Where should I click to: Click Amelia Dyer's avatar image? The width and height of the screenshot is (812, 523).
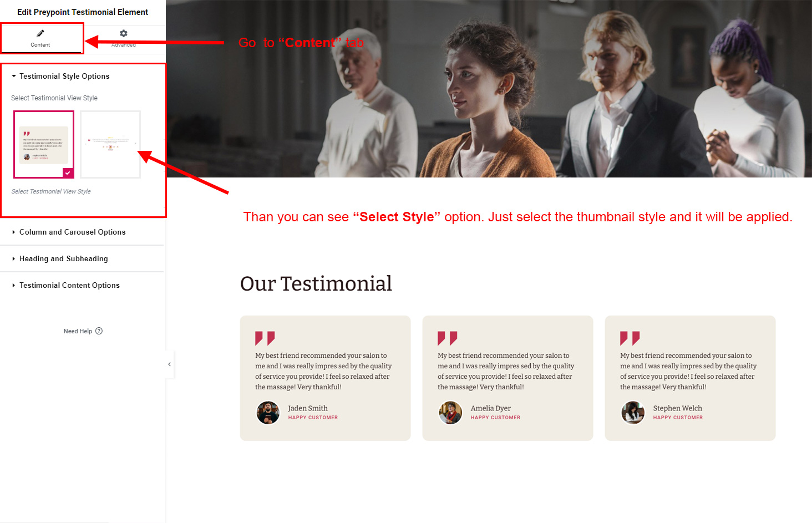coord(450,413)
